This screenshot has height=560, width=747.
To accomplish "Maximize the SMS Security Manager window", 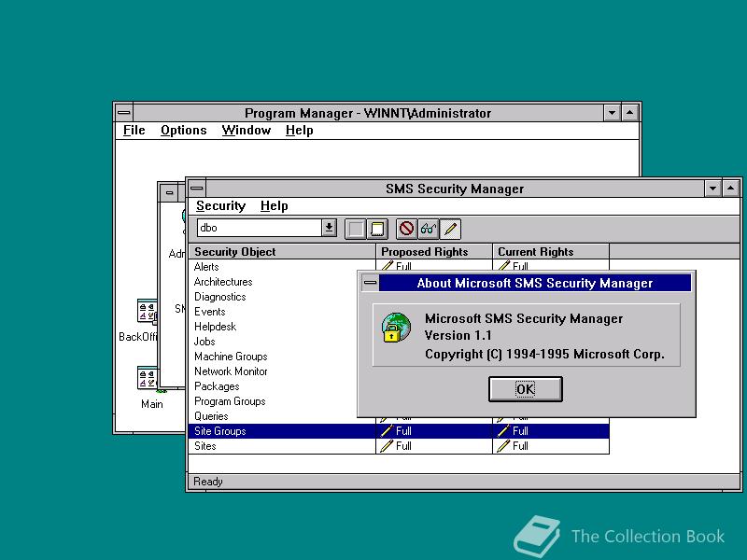I will point(731,189).
